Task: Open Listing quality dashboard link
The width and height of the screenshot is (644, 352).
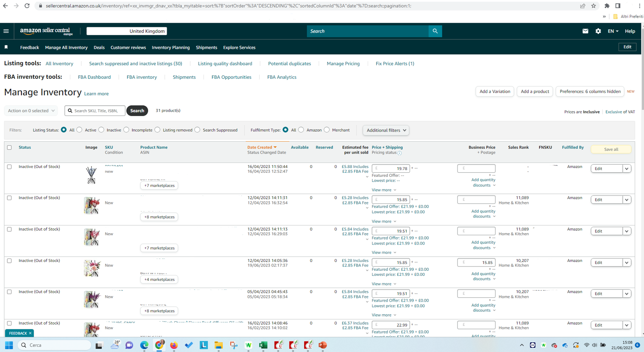Action: pyautogui.click(x=225, y=63)
